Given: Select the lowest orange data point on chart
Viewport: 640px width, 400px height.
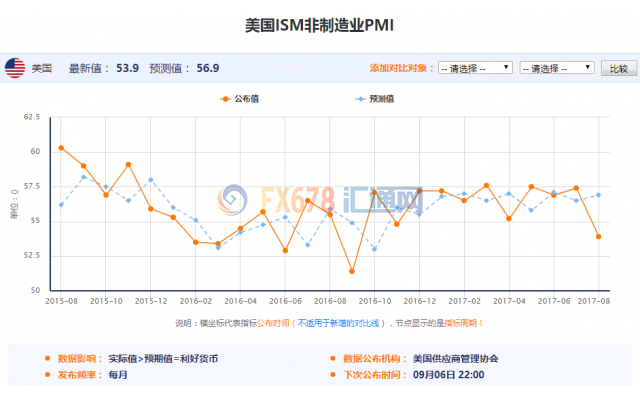Looking at the screenshot, I should point(352,271).
